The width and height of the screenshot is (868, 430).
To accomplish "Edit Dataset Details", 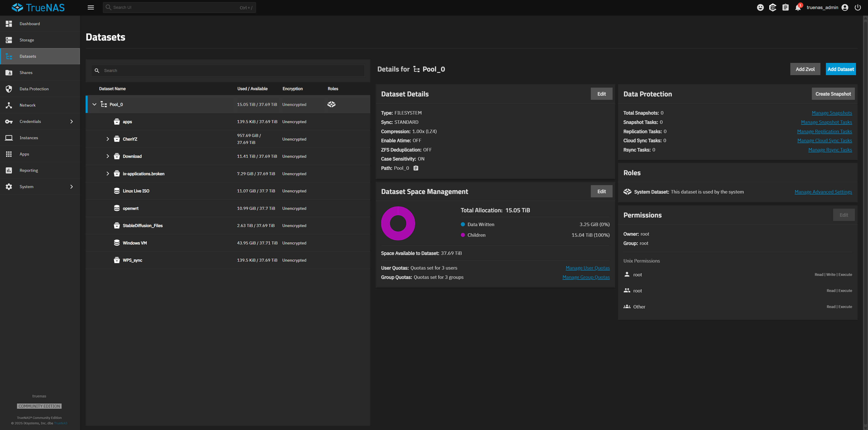I will tap(601, 94).
